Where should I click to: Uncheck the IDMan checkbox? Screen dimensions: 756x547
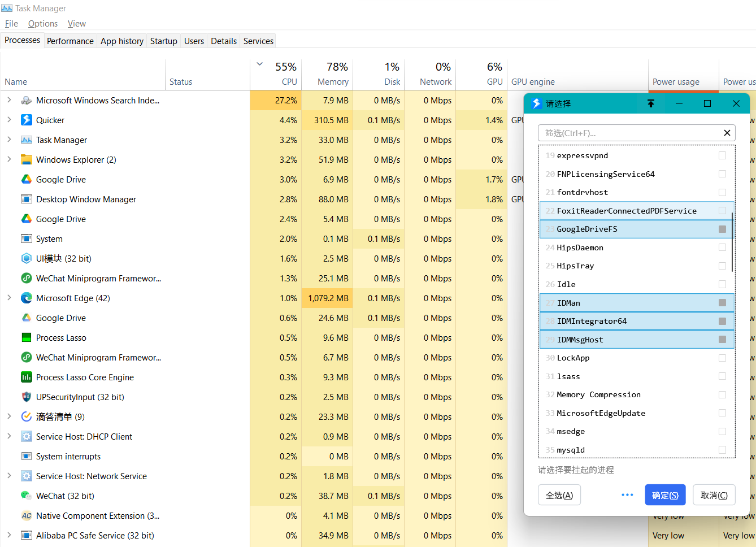[722, 303]
